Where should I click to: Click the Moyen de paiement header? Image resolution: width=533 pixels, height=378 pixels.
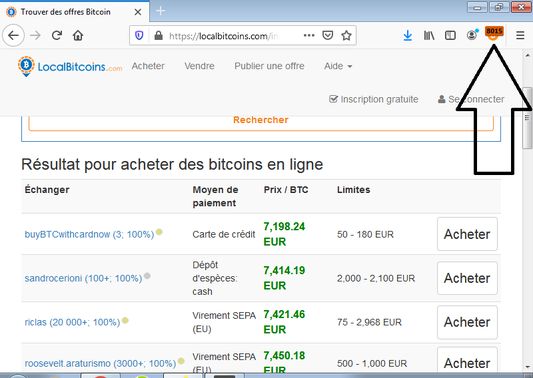pos(215,196)
